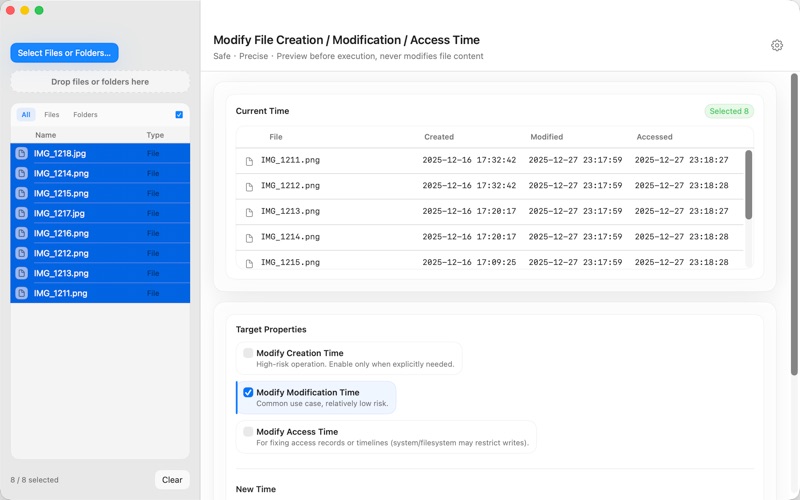The height and width of the screenshot is (500, 800).
Task: Click the Modified column header
Action: pos(546,137)
